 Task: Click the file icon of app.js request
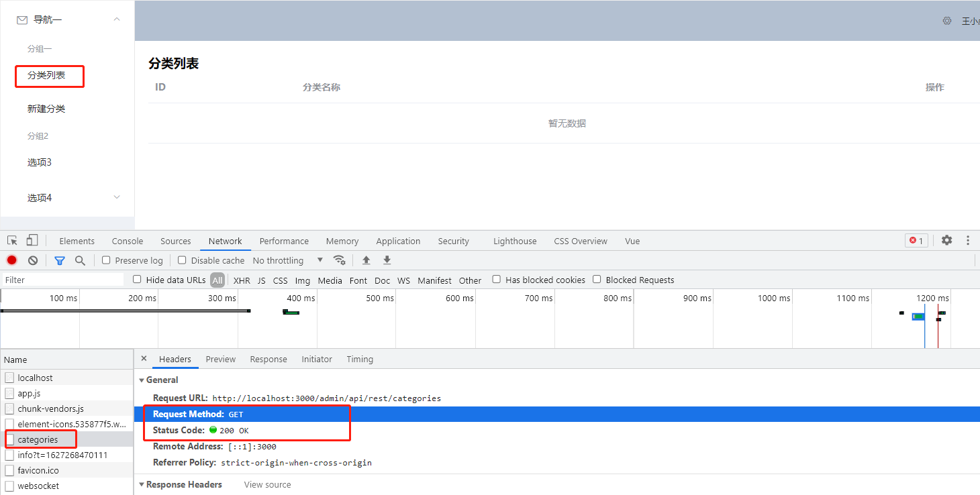coord(9,393)
